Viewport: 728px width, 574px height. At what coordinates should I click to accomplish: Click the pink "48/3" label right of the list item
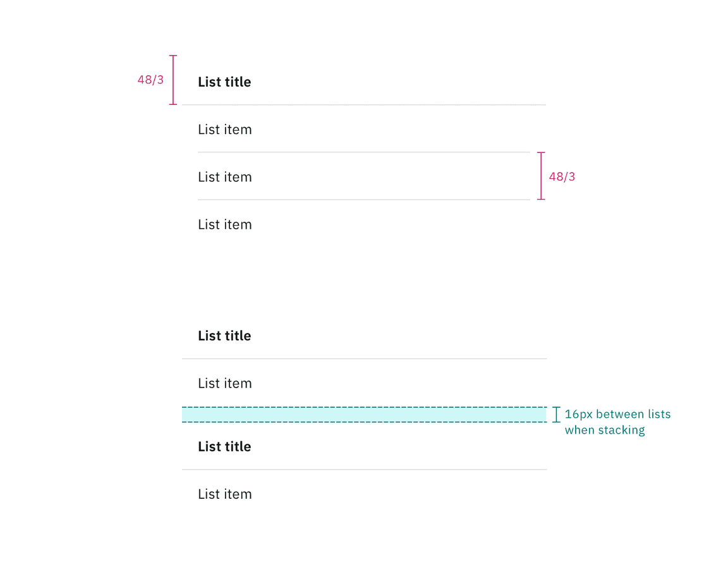(562, 177)
